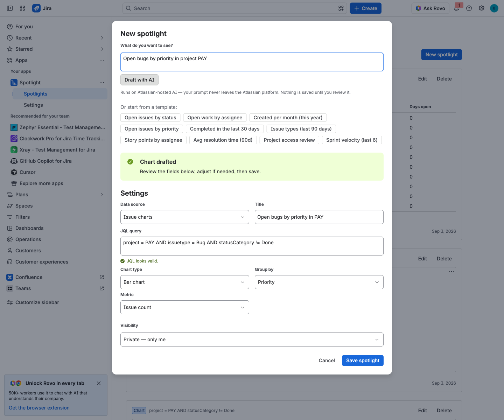504x420 pixels.
Task: Open the Teams external link icon
Action: [102, 288]
